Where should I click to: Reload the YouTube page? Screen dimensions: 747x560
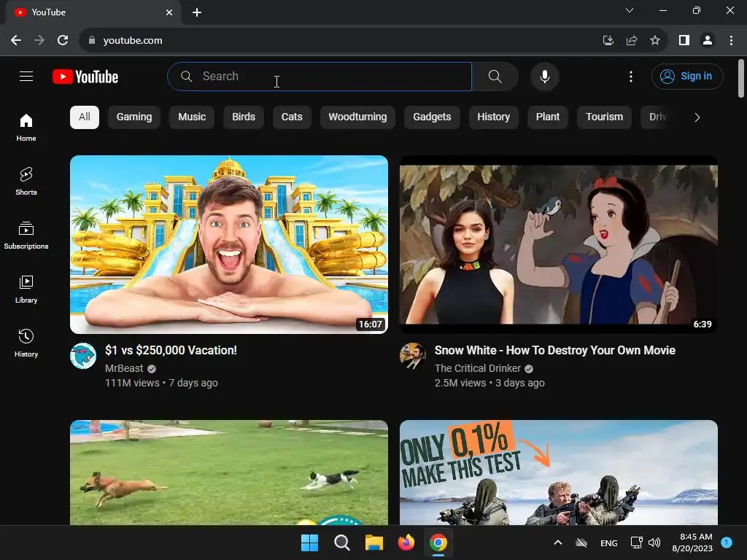(63, 41)
